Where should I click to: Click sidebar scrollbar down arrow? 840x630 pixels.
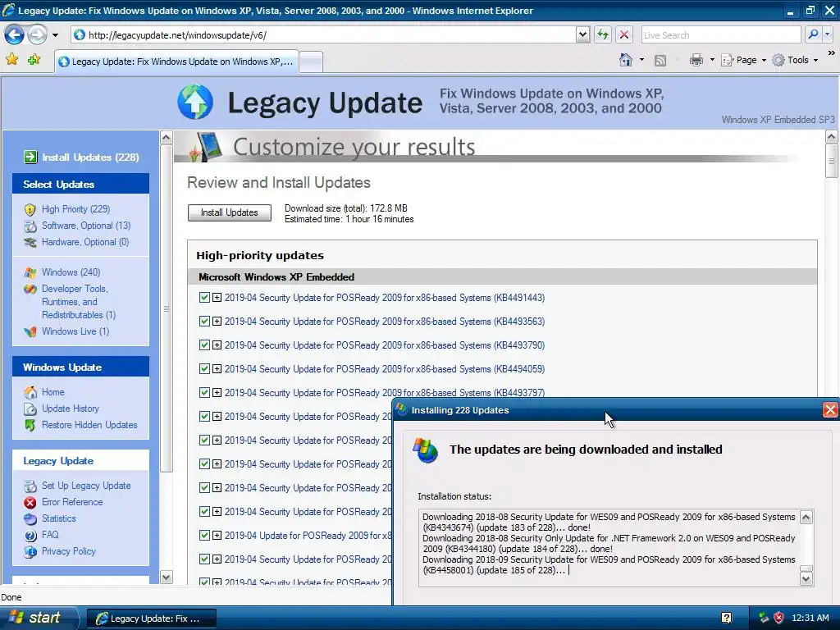click(x=166, y=577)
